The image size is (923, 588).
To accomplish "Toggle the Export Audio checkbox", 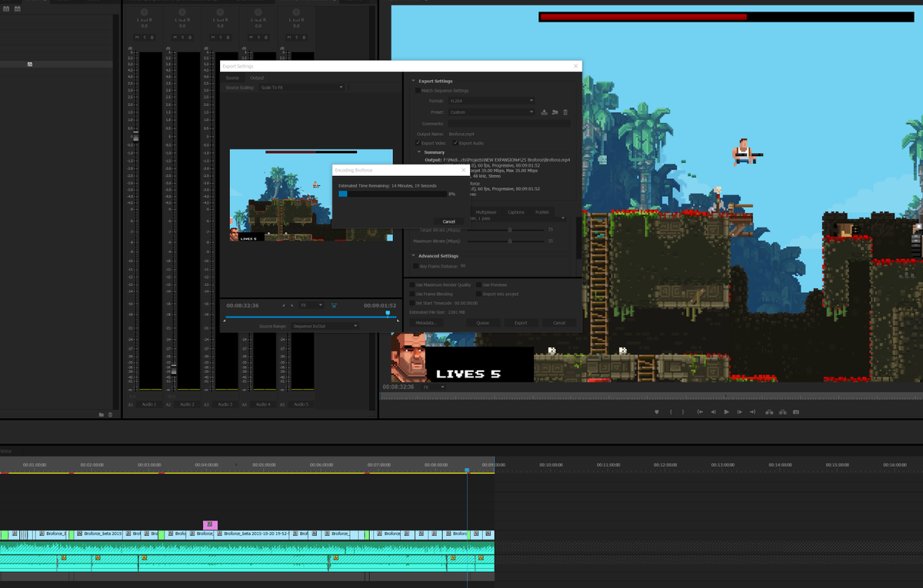I will [455, 143].
